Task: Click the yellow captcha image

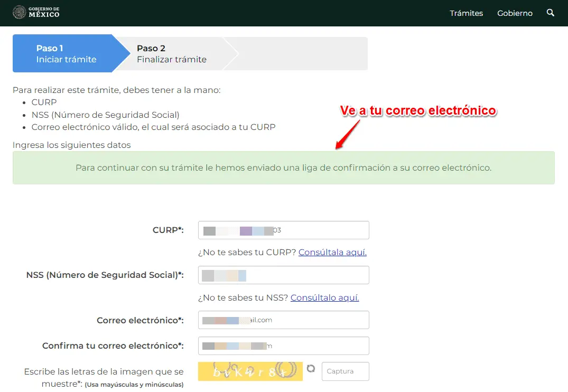Action: [x=250, y=371]
